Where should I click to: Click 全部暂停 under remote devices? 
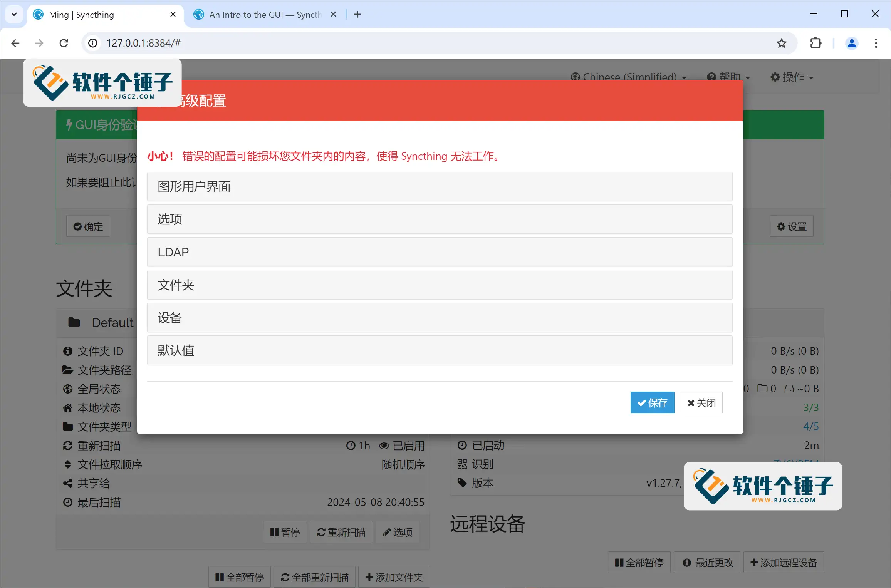[639, 562]
